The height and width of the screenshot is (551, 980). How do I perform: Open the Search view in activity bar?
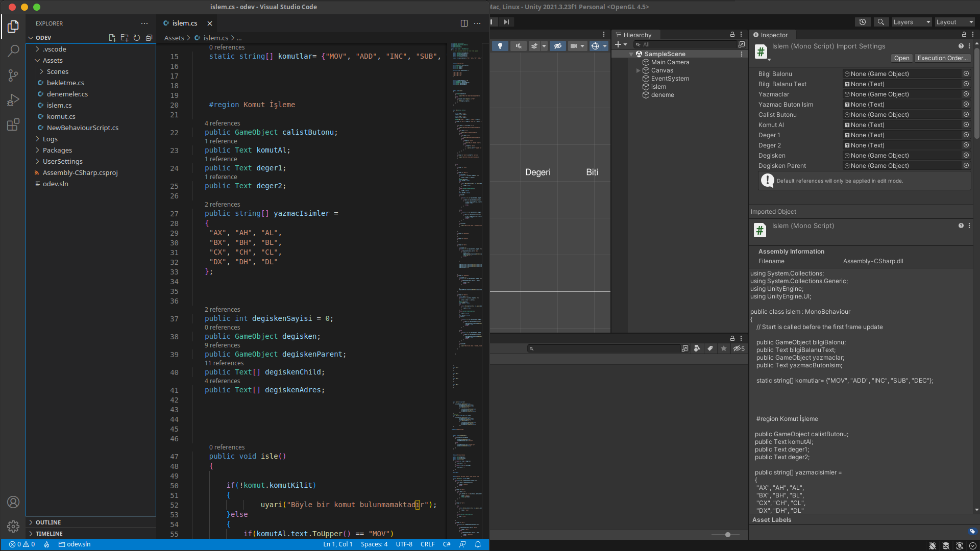(x=13, y=51)
